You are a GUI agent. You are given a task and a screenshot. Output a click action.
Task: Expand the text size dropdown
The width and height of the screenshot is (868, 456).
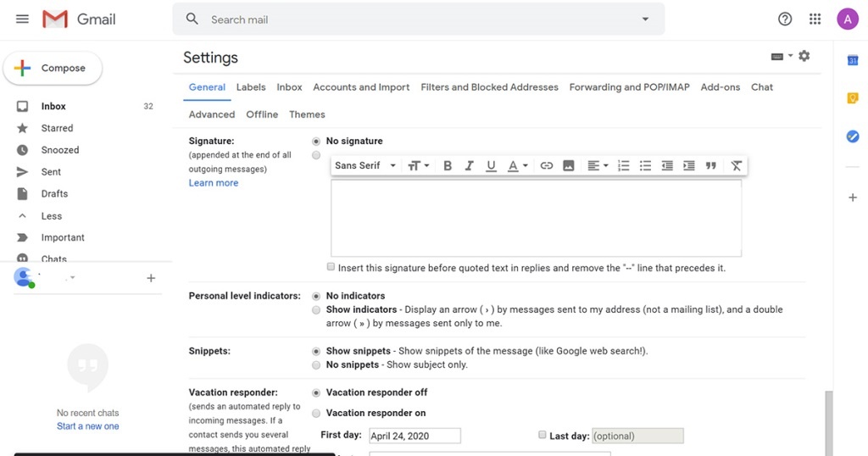click(x=418, y=166)
